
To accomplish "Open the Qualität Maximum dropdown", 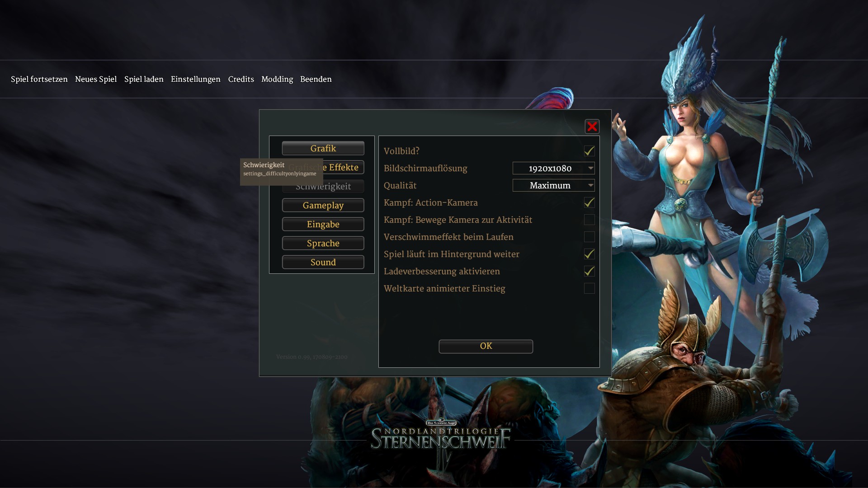I will click(553, 185).
